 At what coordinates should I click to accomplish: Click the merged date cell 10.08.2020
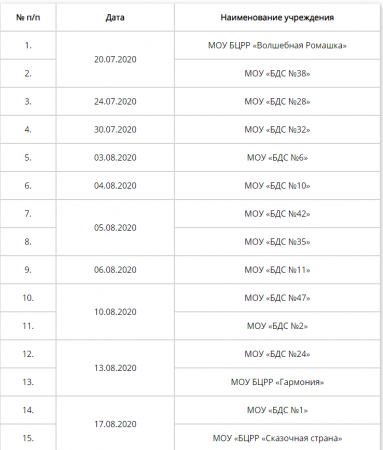pos(115,312)
